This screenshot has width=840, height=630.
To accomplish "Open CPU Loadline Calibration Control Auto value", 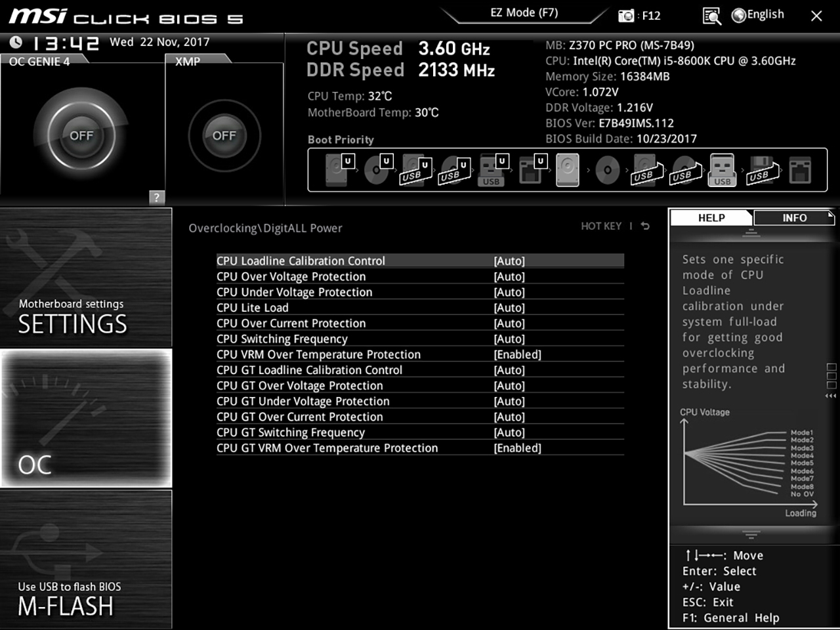I will (x=509, y=261).
